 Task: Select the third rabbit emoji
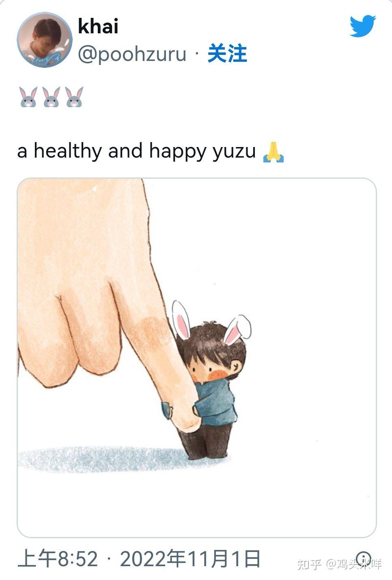coord(74,97)
